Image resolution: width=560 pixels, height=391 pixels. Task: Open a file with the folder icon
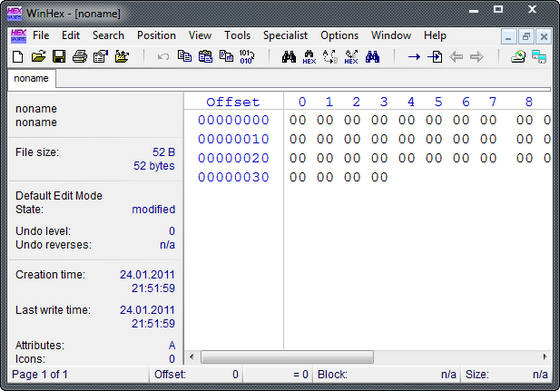[39, 56]
